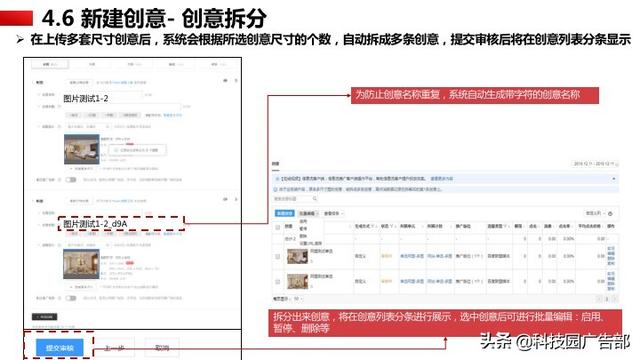Open the dropdown right of batch edit
The width and height of the screenshot is (640, 360).
tap(333, 213)
